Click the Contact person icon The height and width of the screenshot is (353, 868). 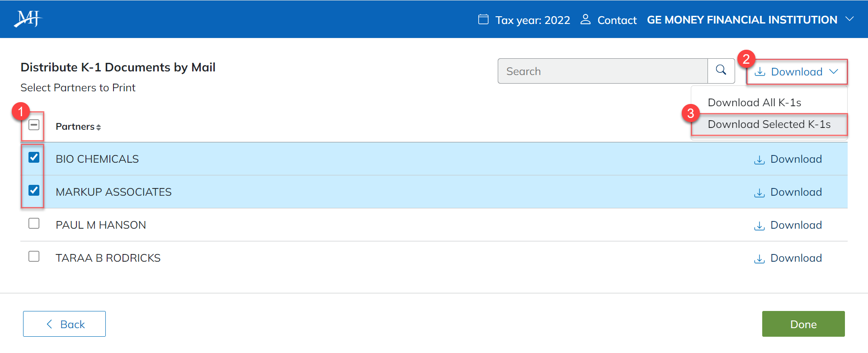point(585,19)
